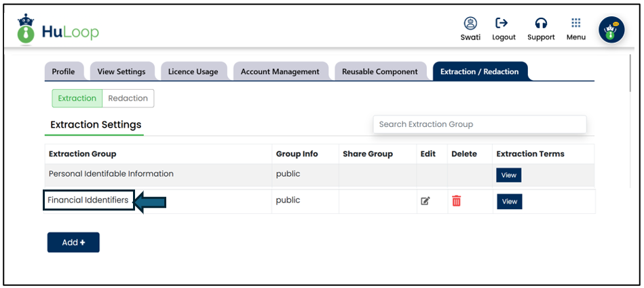Select the Extraction / Redaction tab
Screen dimensions: 644x288
tap(479, 72)
